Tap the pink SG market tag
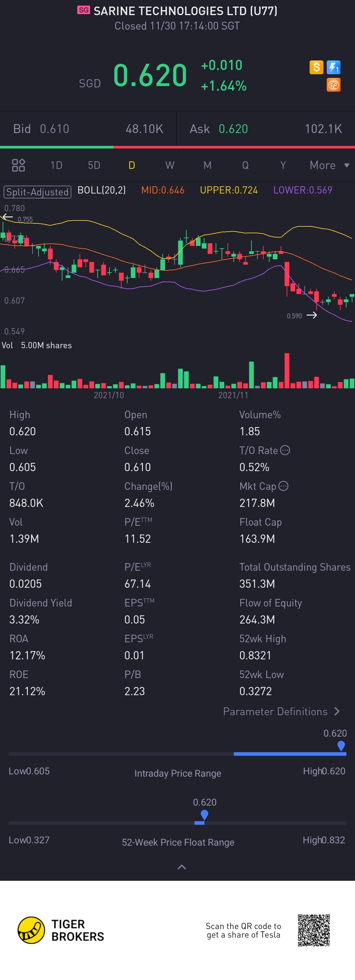 (x=84, y=10)
